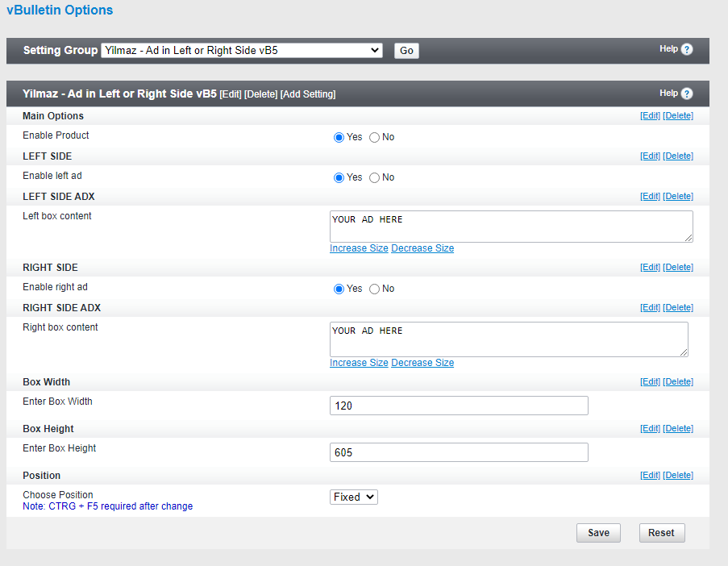728x566 pixels.
Task: Expand the Choose Position dropdown
Action: 354,497
